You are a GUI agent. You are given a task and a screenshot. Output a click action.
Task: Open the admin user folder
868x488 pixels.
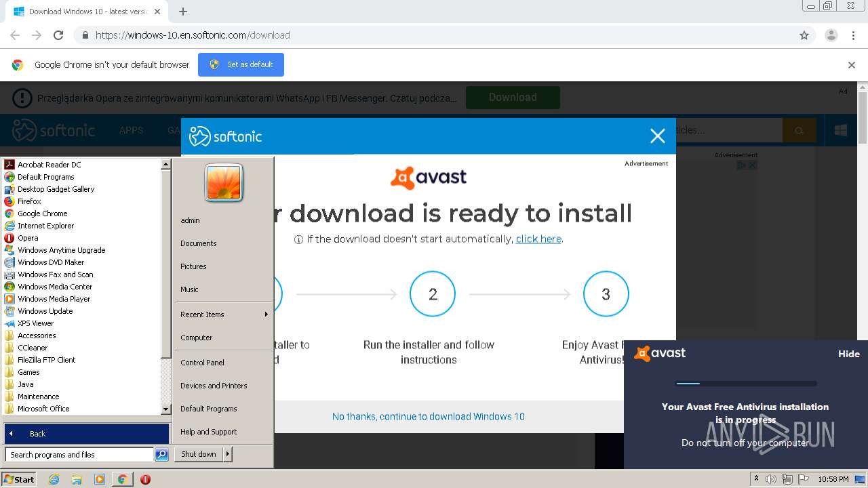click(x=190, y=220)
